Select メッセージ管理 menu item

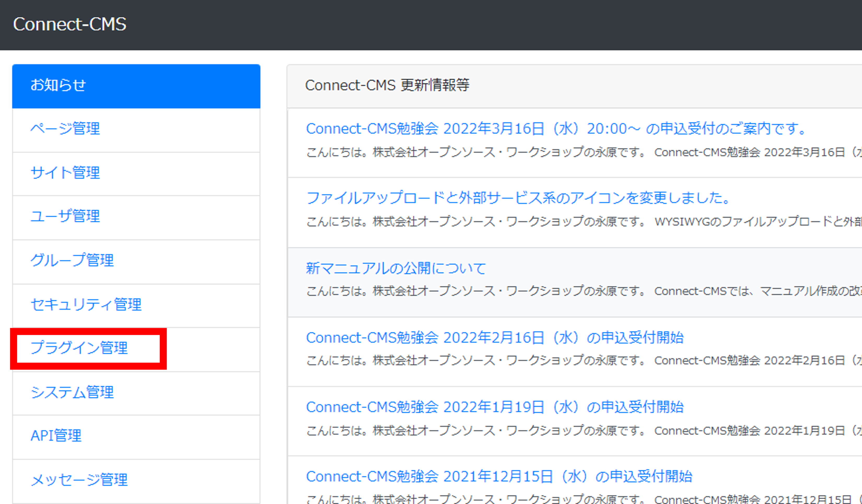click(x=136, y=481)
